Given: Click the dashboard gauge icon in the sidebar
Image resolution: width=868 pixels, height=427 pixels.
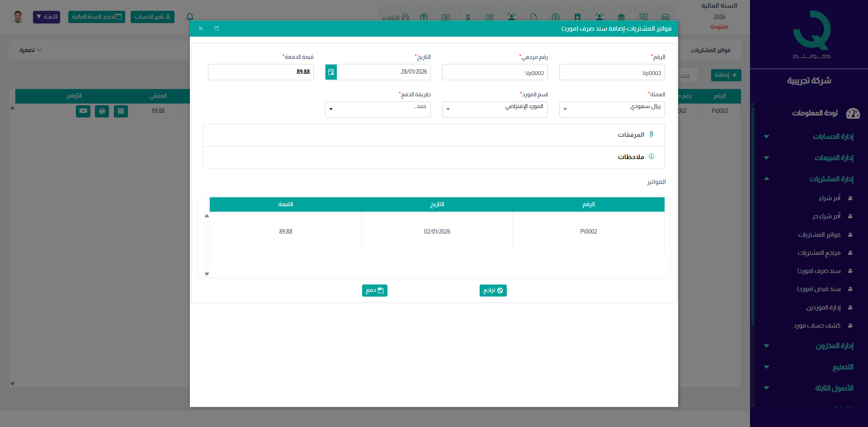Looking at the screenshot, I should (853, 113).
